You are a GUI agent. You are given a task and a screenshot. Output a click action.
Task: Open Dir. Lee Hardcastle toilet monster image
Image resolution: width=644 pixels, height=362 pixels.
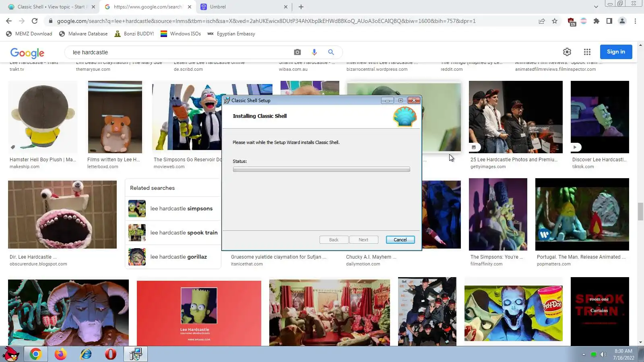coord(62,214)
